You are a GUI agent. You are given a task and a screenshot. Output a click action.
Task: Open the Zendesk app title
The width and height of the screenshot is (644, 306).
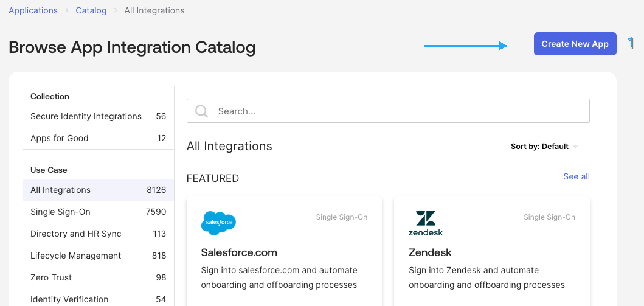coord(430,252)
